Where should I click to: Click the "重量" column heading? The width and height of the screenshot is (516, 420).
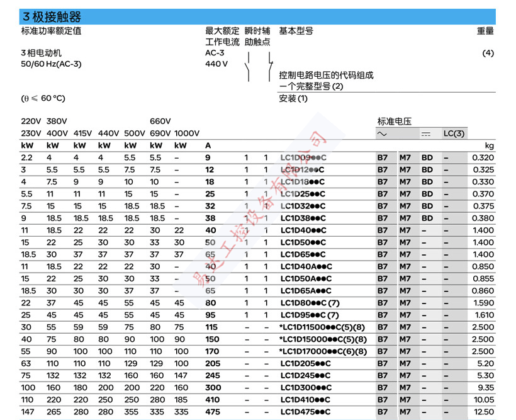tap(485, 31)
